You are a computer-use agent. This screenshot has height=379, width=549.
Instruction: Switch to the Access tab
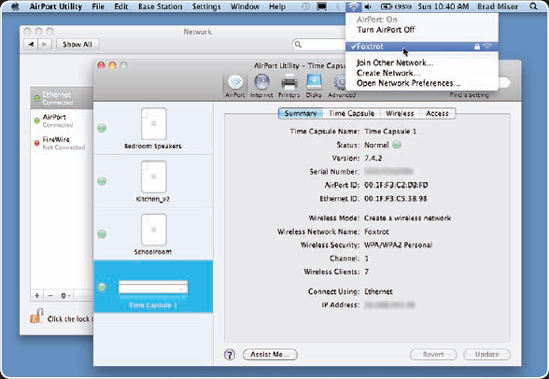[x=437, y=113]
